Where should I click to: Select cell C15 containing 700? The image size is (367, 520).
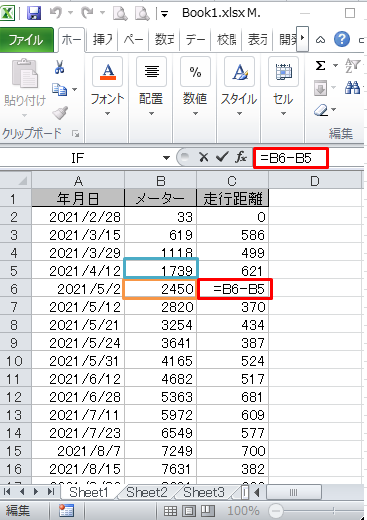233,451
